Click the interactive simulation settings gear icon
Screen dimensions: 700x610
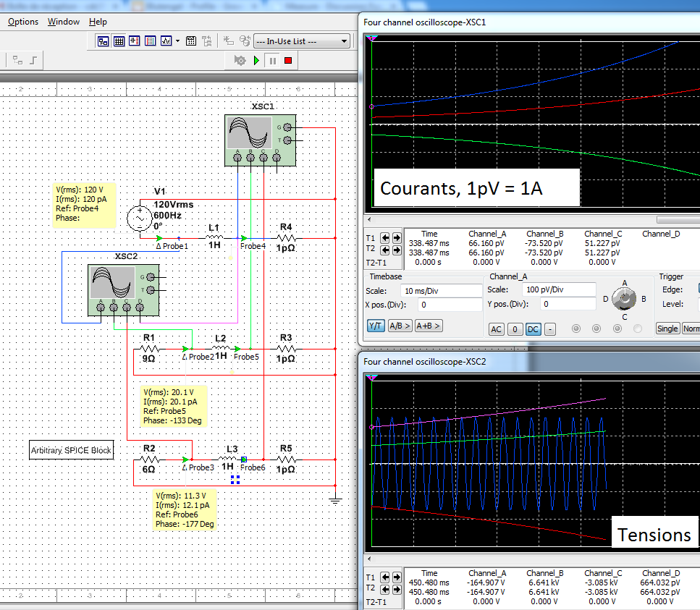coord(240,61)
